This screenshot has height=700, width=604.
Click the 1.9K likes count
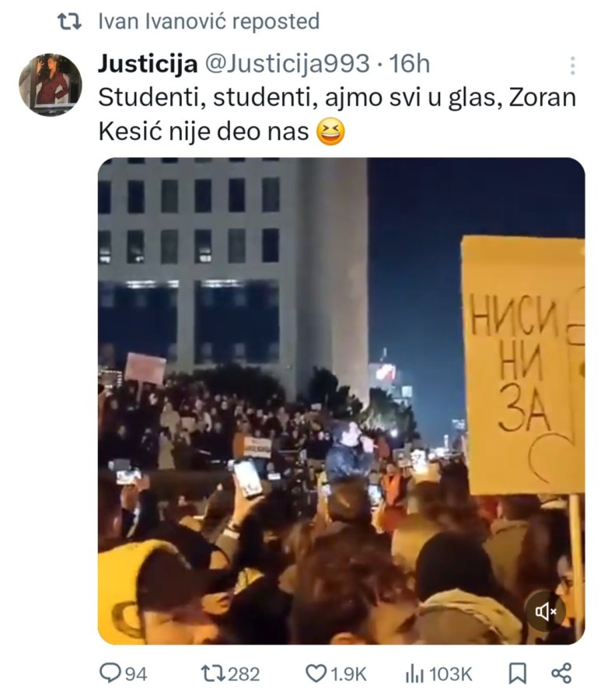click(348, 674)
